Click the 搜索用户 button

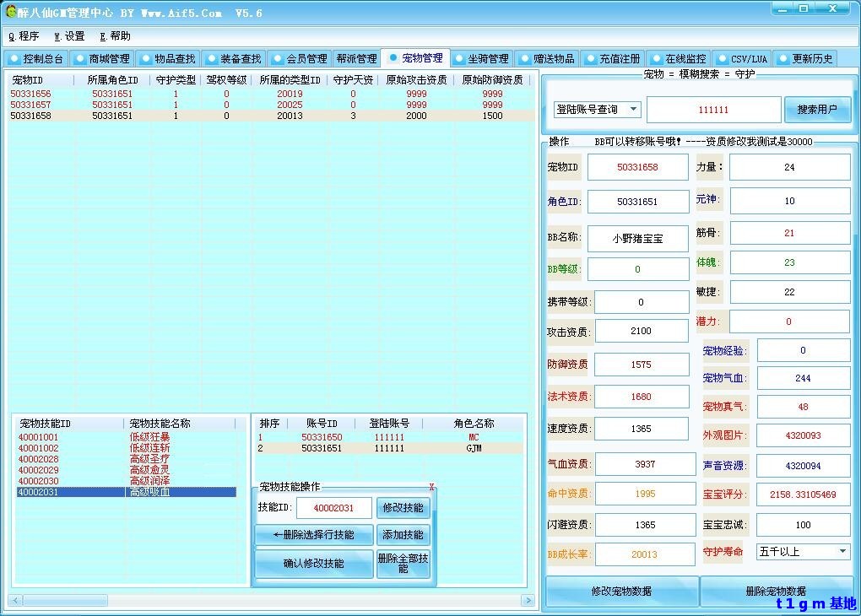coord(817,109)
